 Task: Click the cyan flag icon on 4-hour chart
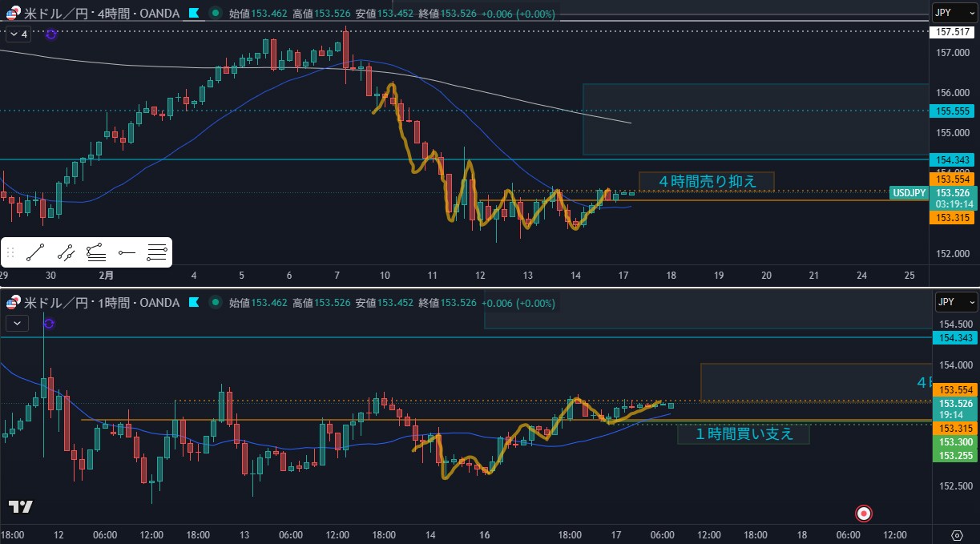click(195, 13)
